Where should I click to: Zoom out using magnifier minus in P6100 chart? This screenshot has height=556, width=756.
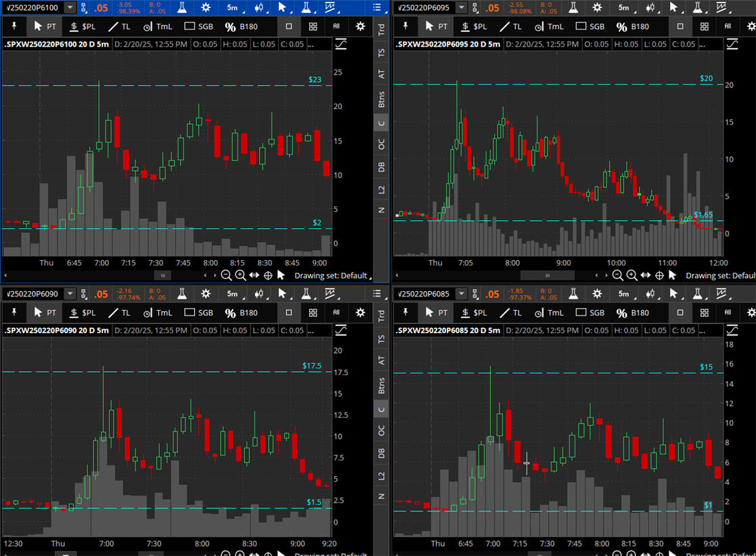click(226, 276)
